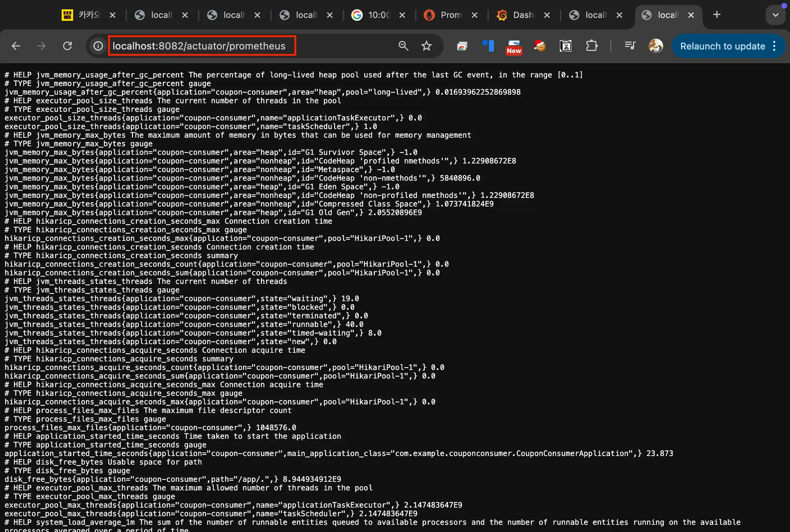Open the media controls playlist icon
This screenshot has width=790, height=532.
[630, 46]
